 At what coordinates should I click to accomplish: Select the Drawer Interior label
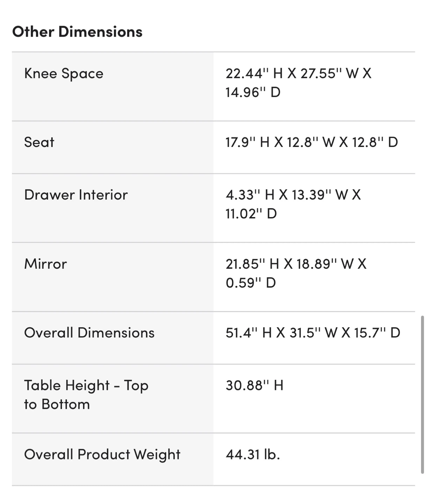click(76, 195)
